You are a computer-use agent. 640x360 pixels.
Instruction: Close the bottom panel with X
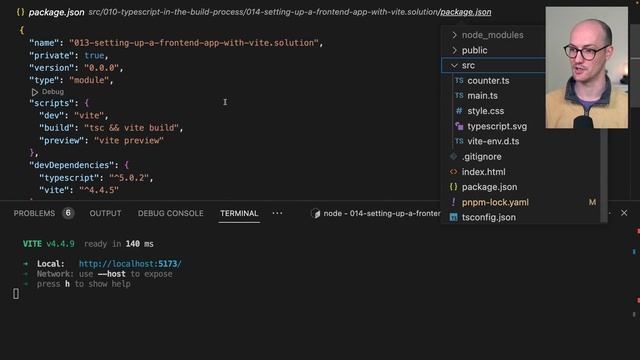[624, 213]
